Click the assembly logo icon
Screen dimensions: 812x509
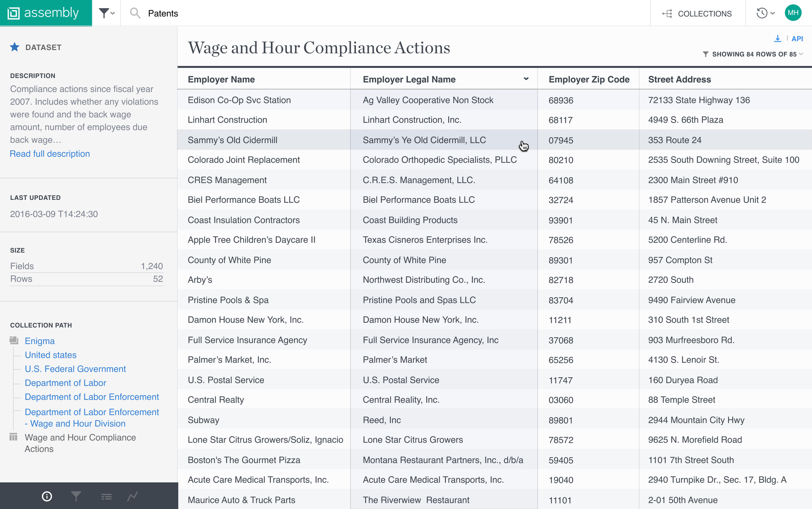coord(13,13)
